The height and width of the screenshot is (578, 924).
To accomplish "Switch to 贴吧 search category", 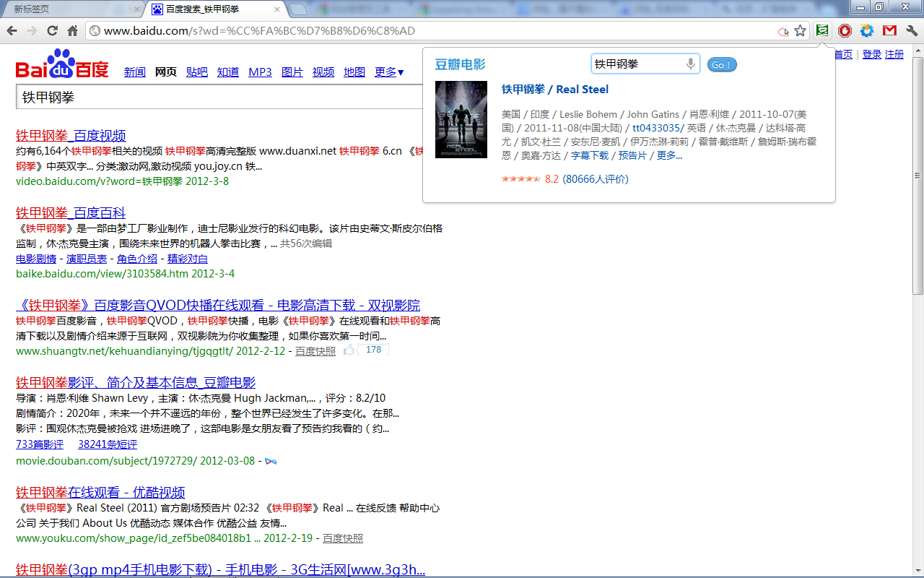I will 197,72.
